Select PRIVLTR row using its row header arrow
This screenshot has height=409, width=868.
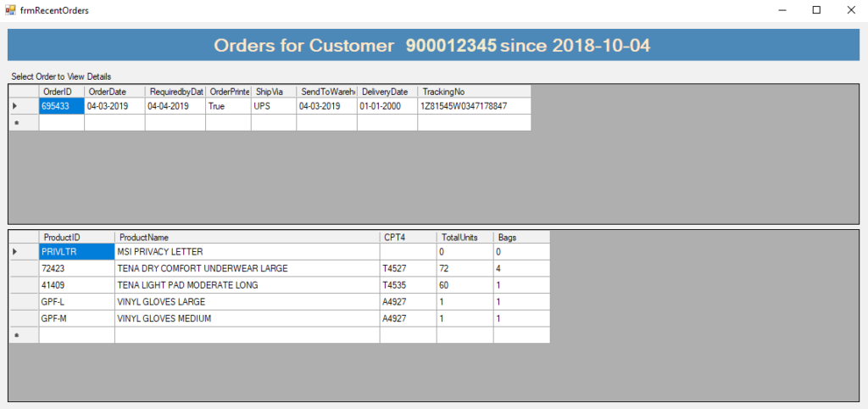[x=23, y=252]
